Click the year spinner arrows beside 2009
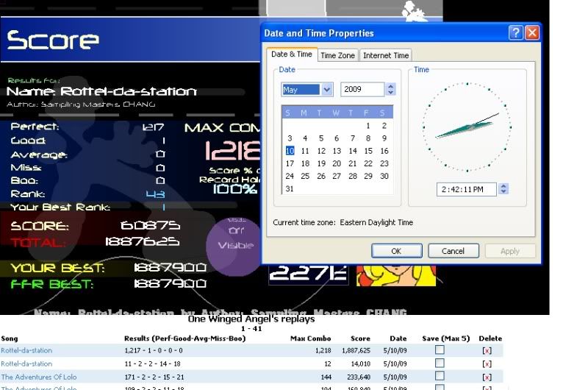 pyautogui.click(x=390, y=90)
